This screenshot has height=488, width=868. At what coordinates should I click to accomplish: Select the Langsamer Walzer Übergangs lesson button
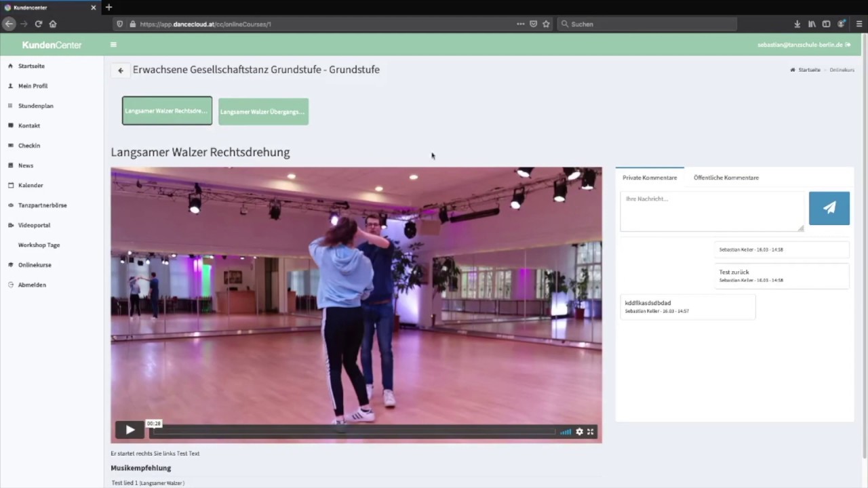click(x=263, y=111)
